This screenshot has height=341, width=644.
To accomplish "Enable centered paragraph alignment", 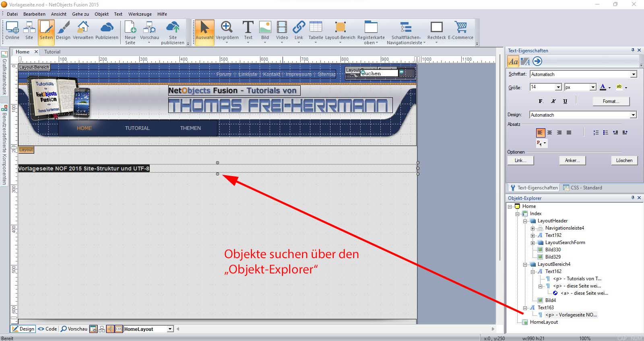I will [549, 132].
